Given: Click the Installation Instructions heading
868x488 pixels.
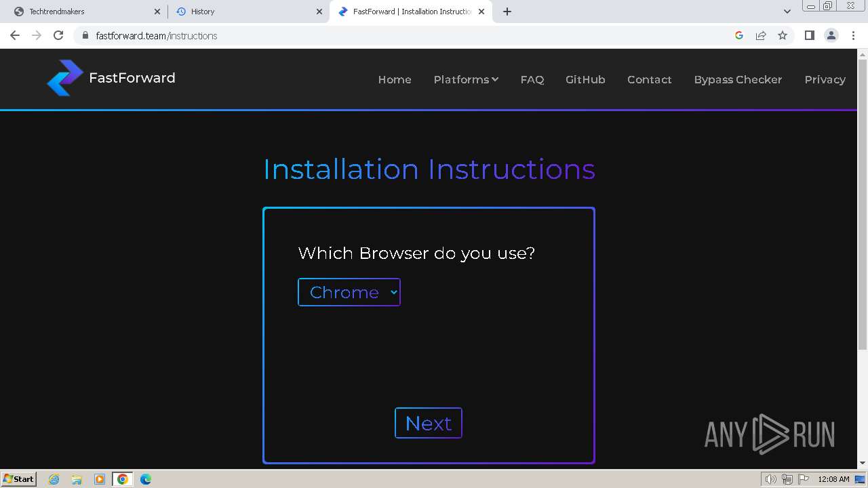Looking at the screenshot, I should pyautogui.click(x=429, y=169).
